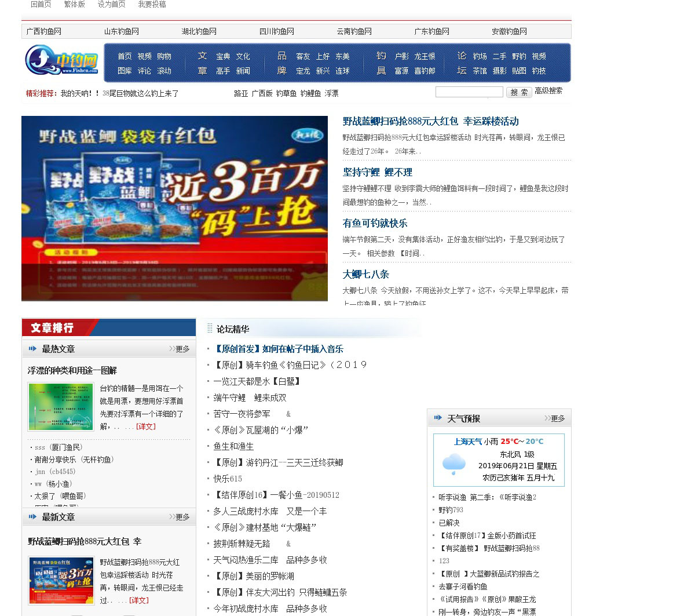Open headline 坚持守鲤 鲤不理
695x616 pixels.
[x=377, y=172]
